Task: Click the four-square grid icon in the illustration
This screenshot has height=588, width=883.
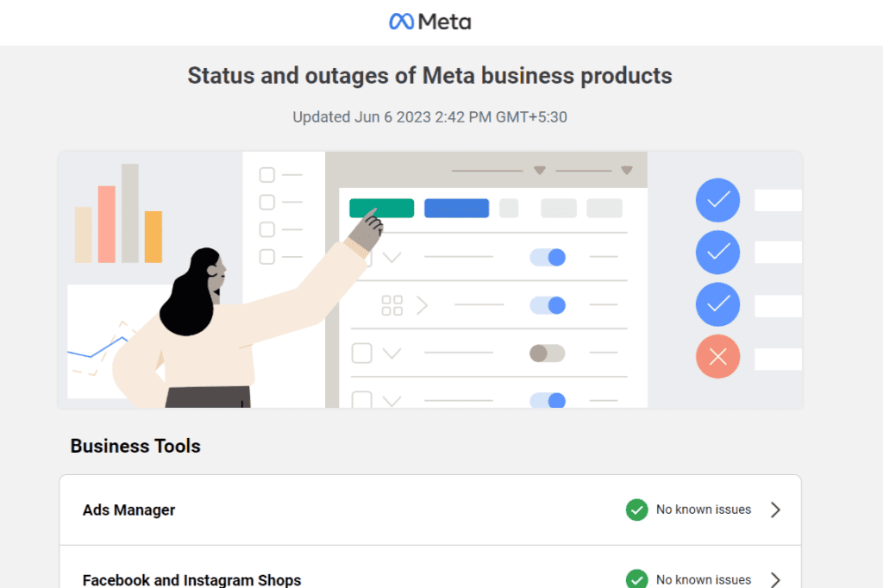Action: click(391, 305)
